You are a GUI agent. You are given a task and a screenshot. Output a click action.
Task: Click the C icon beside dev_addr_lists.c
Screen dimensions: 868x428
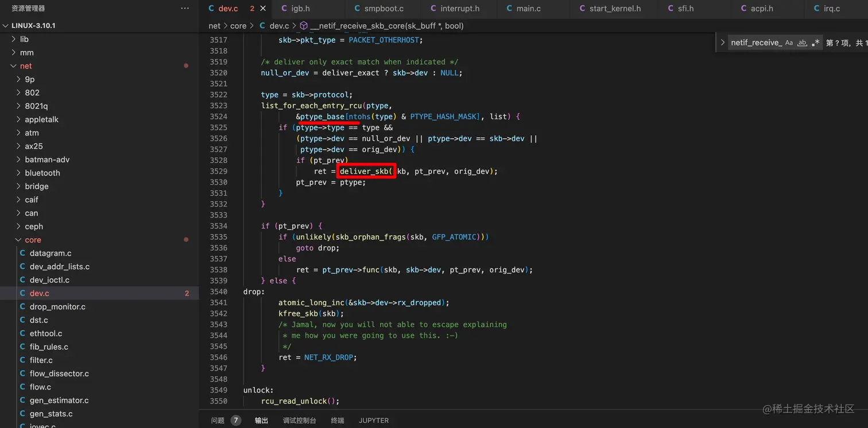(22, 266)
